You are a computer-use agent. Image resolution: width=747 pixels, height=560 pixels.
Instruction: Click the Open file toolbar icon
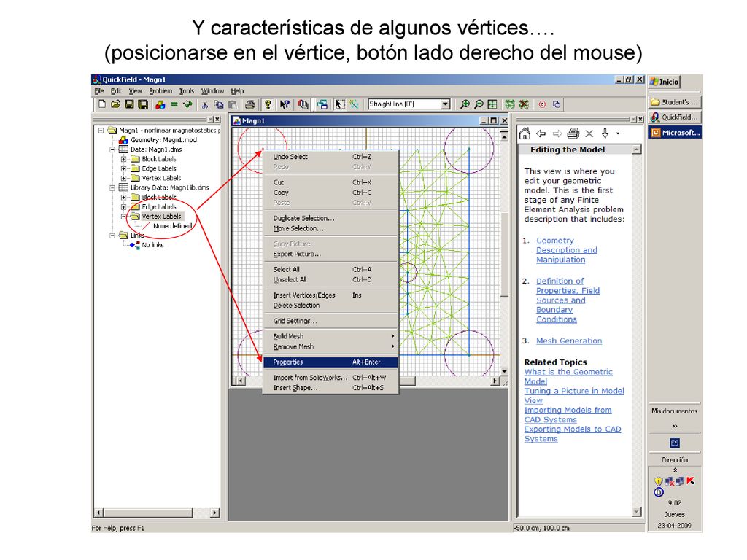pyautogui.click(x=115, y=104)
